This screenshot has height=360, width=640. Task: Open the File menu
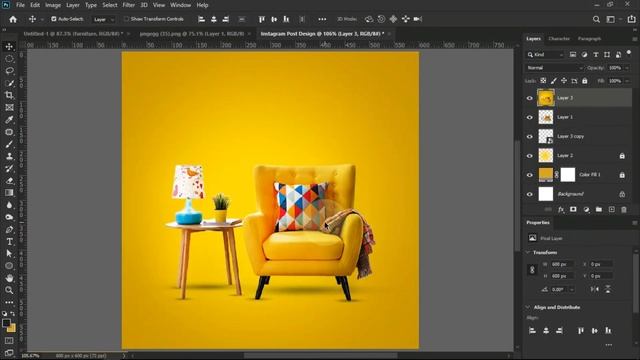[x=20, y=5]
